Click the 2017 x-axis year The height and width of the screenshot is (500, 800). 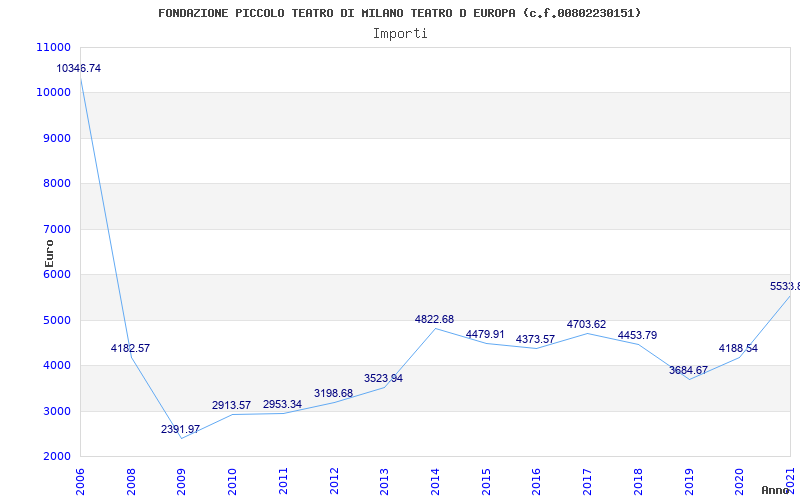click(x=587, y=481)
